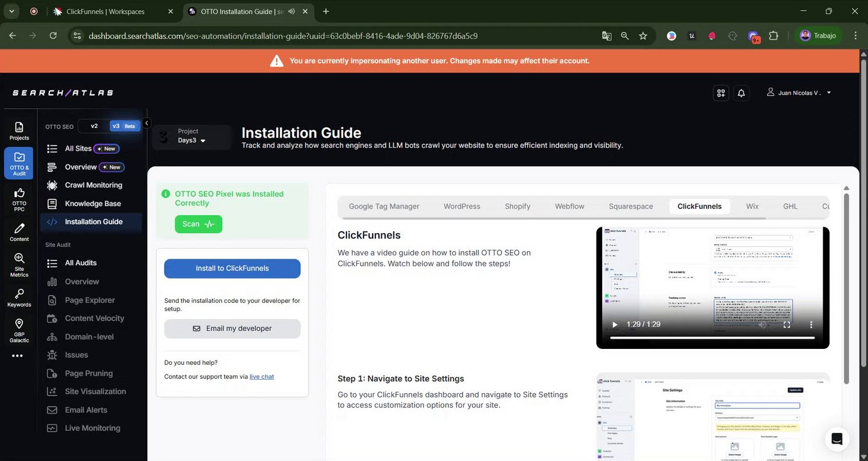Switch to ClickFunnels Workspaces browser tab

click(106, 12)
